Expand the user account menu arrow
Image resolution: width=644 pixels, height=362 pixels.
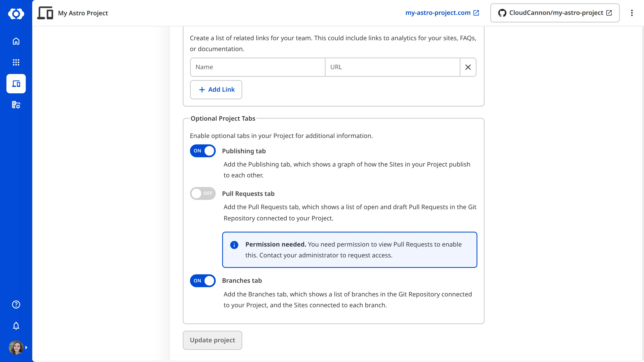coord(26,348)
